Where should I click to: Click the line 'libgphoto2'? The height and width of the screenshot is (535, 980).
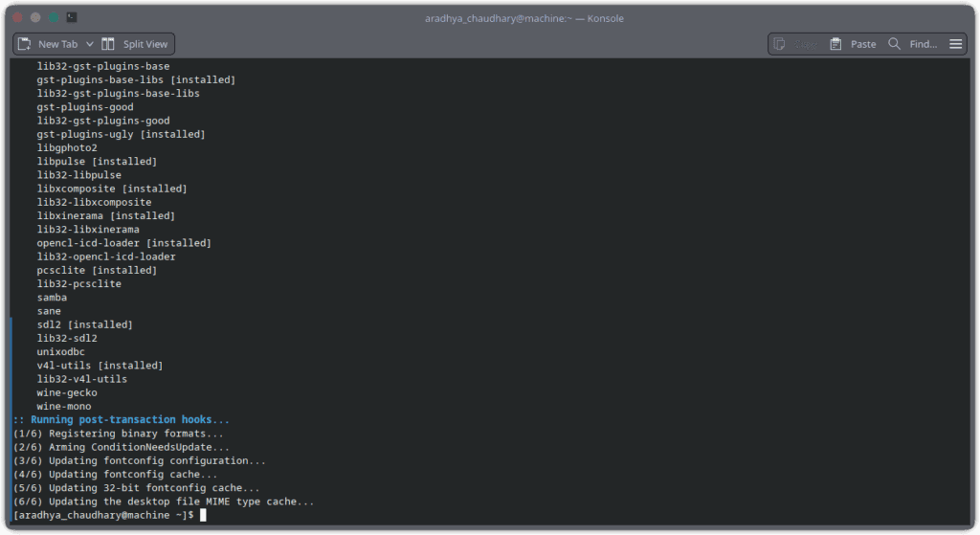tap(67, 148)
